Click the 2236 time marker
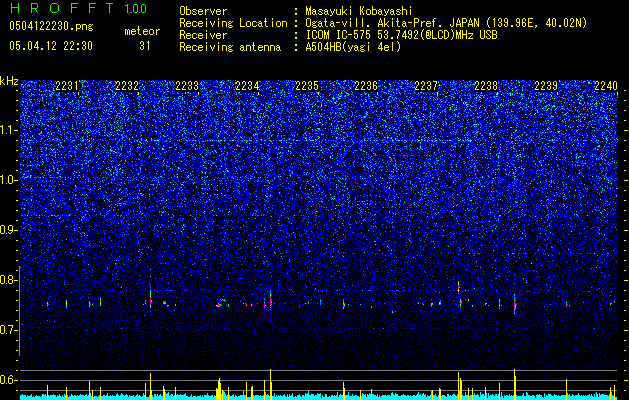This screenshot has width=629, height=400. pos(366,86)
